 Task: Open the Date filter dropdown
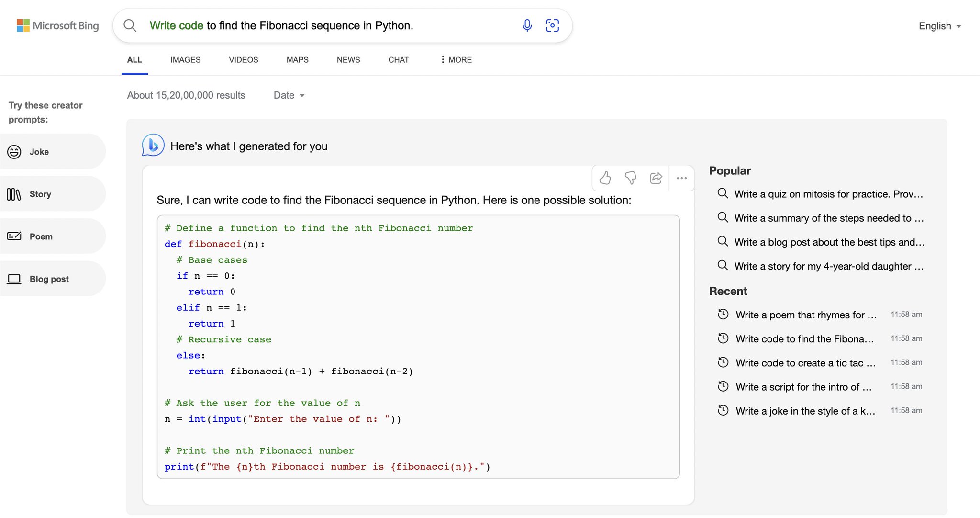[289, 95]
